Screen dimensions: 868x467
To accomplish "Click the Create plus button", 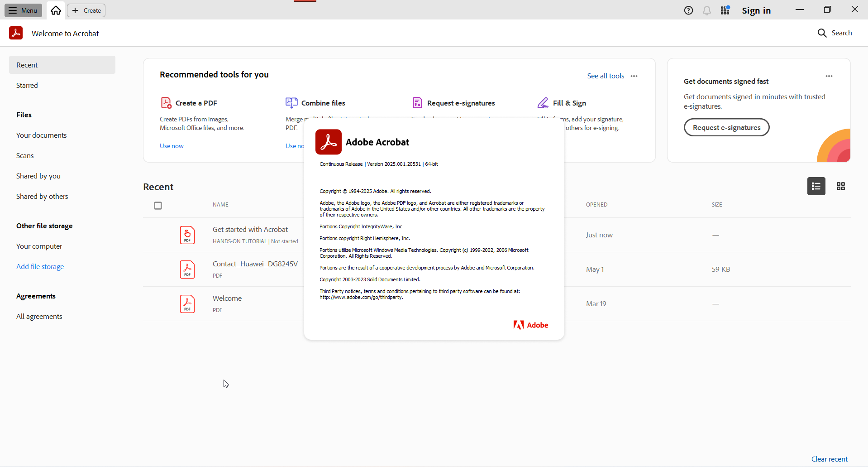I will [x=86, y=10].
